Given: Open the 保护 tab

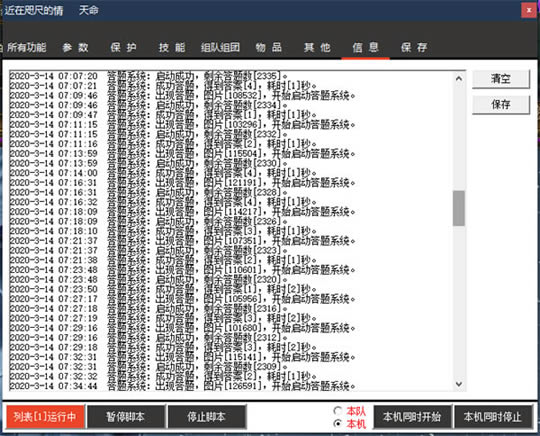Looking at the screenshot, I should point(124,47).
